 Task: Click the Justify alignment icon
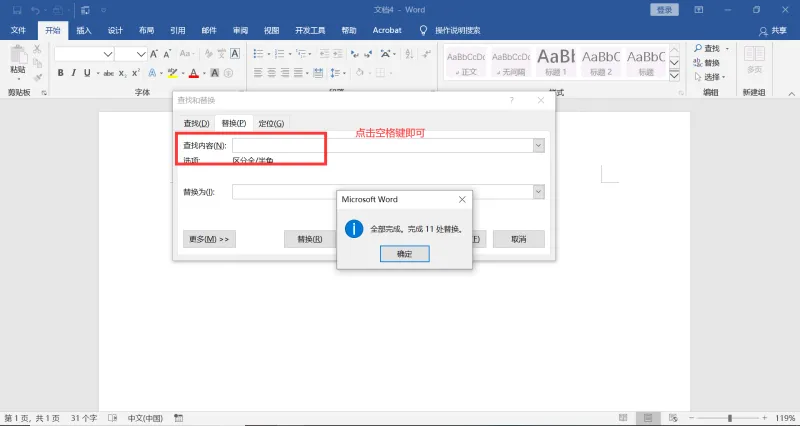point(298,73)
